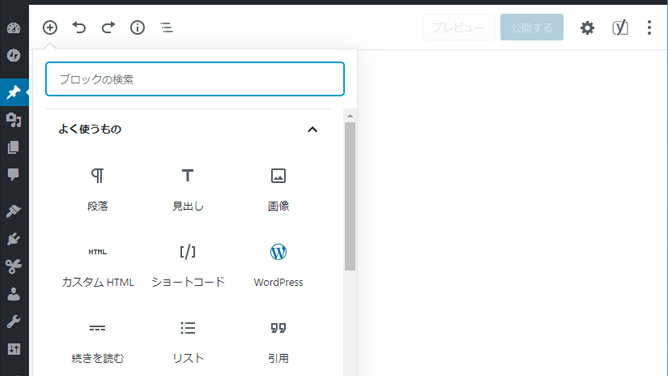
Task: Insert the 画像 image block
Action: tap(278, 189)
